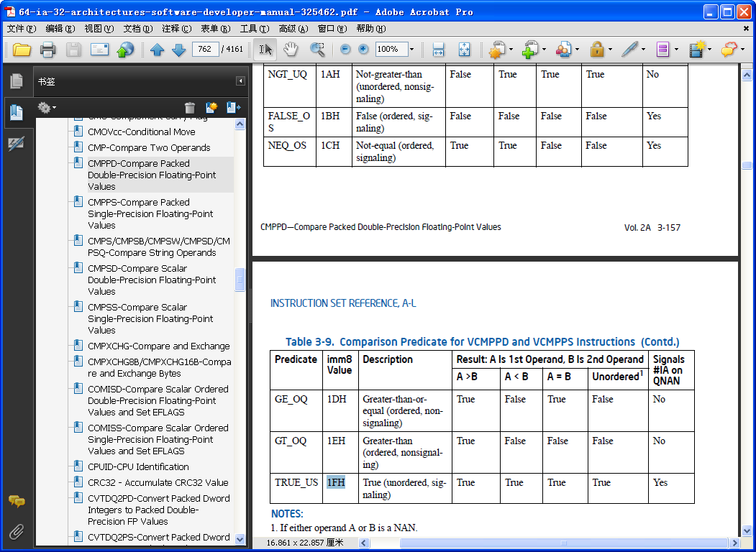756x552 pixels.
Task: Open the Signatures panel icon in sidebar
Action: point(17,143)
